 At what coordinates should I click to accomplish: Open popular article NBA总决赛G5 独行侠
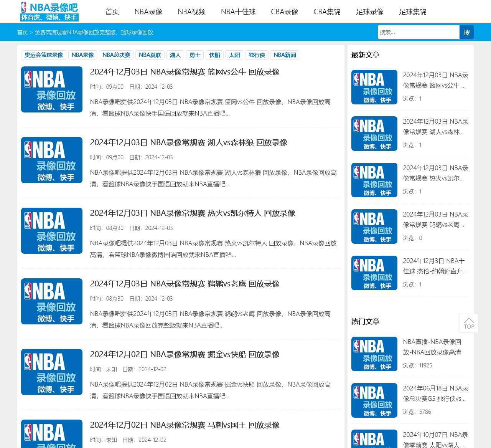[435, 393]
